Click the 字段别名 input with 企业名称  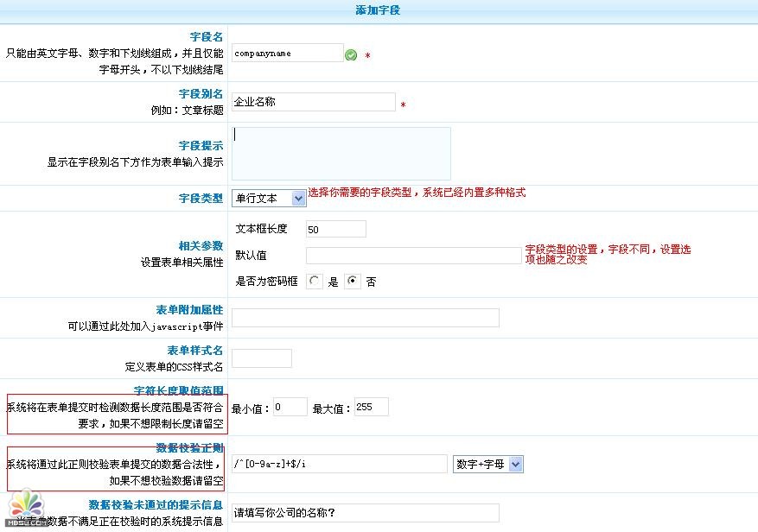[313, 102]
